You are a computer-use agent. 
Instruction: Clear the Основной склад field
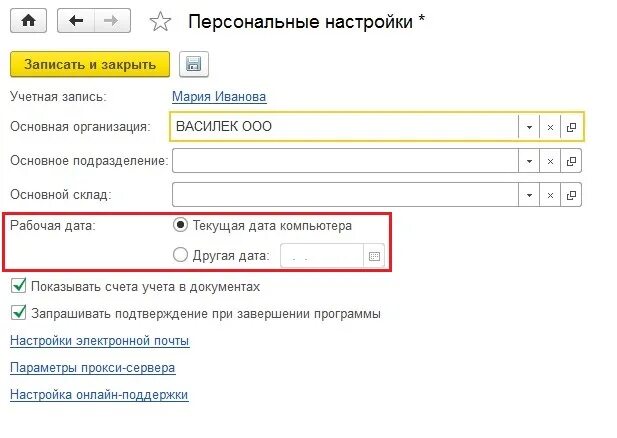550,195
